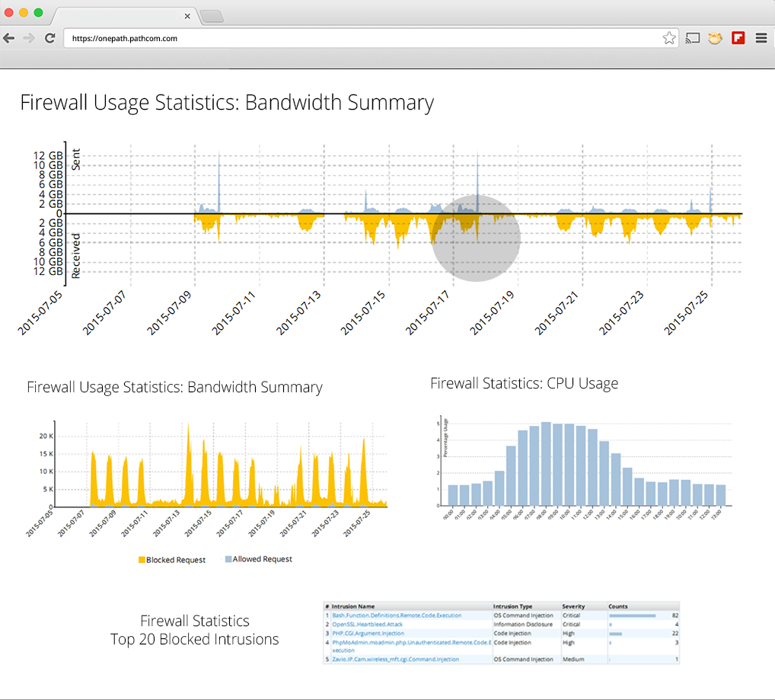
Task: Open Bash.Function.Definitions.Remote.Code.Execution intrusion link
Action: (x=397, y=615)
